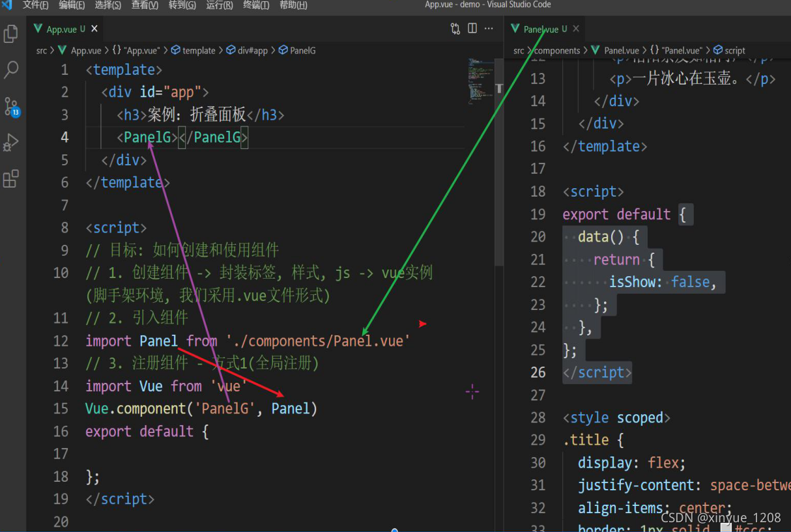791x532 pixels.
Task: Click justify-content property on line 31
Action: coord(636,486)
